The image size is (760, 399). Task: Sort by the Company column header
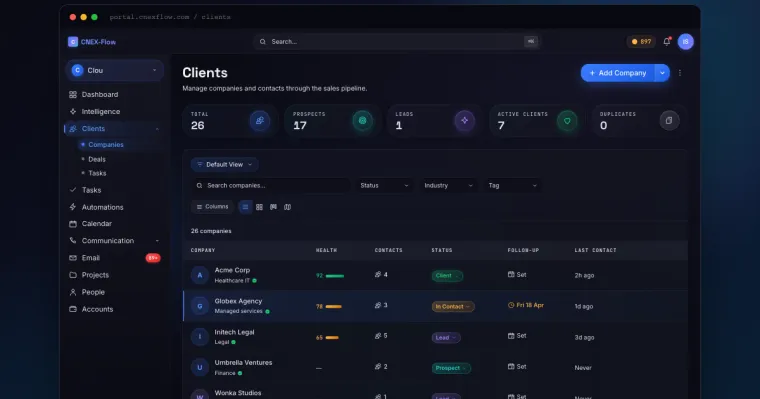point(203,250)
